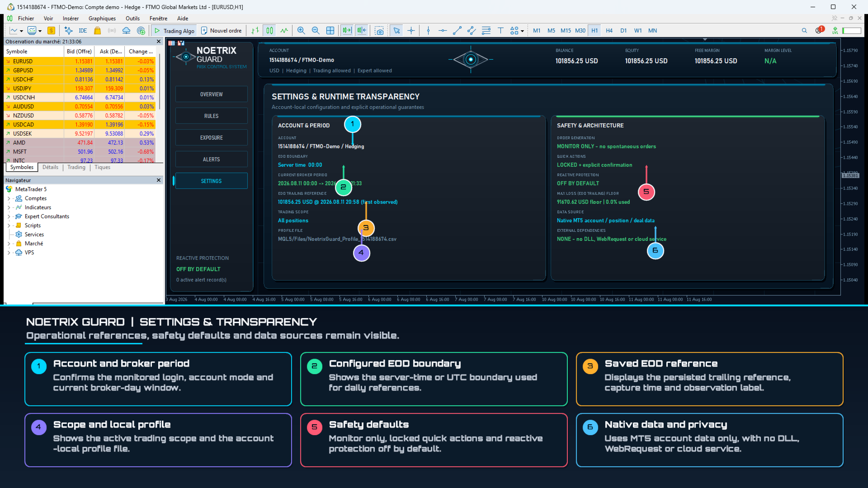Select the candlestick chart type

[x=269, y=31]
